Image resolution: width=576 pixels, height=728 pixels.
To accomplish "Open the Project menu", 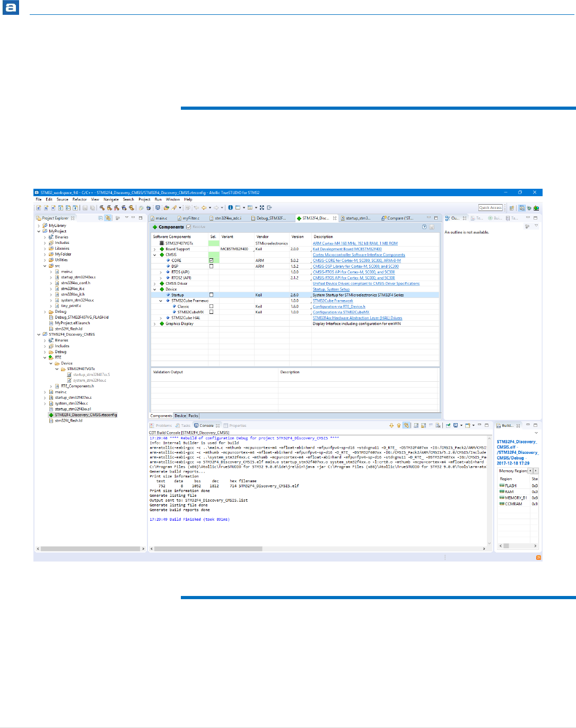I will point(144,199).
